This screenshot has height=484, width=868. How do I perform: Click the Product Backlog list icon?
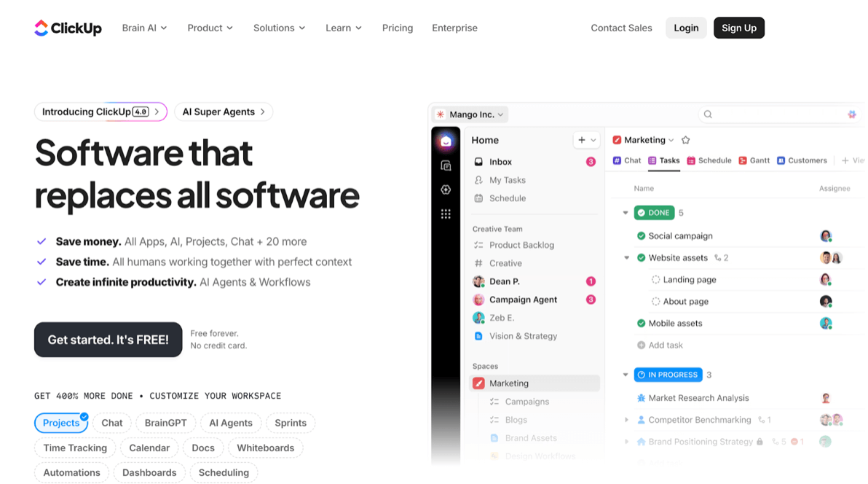pyautogui.click(x=479, y=245)
